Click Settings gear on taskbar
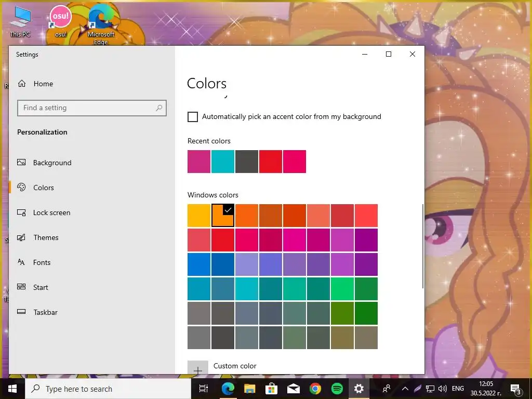This screenshot has height=399, width=532. click(x=358, y=389)
